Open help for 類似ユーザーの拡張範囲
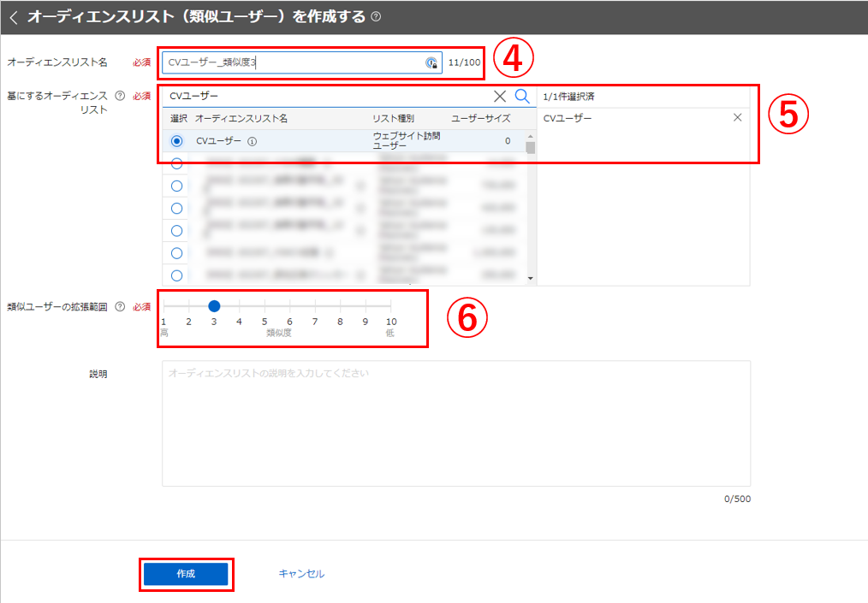 (120, 307)
